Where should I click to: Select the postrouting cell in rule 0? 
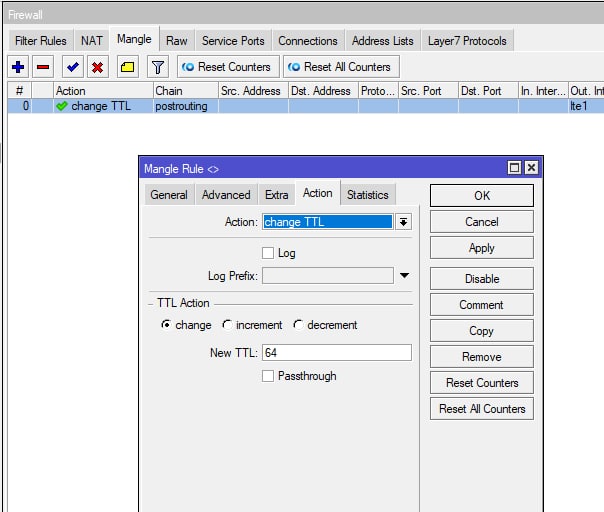(x=186, y=106)
